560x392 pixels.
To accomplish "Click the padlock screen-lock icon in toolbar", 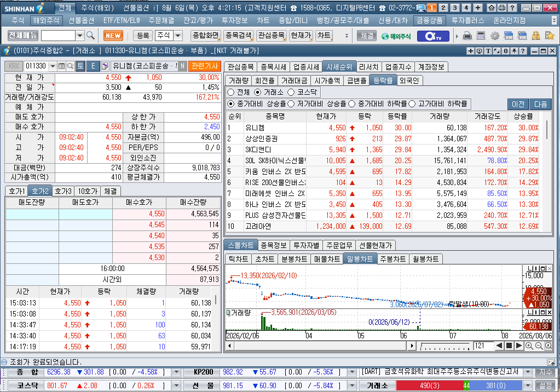I will point(536,36).
